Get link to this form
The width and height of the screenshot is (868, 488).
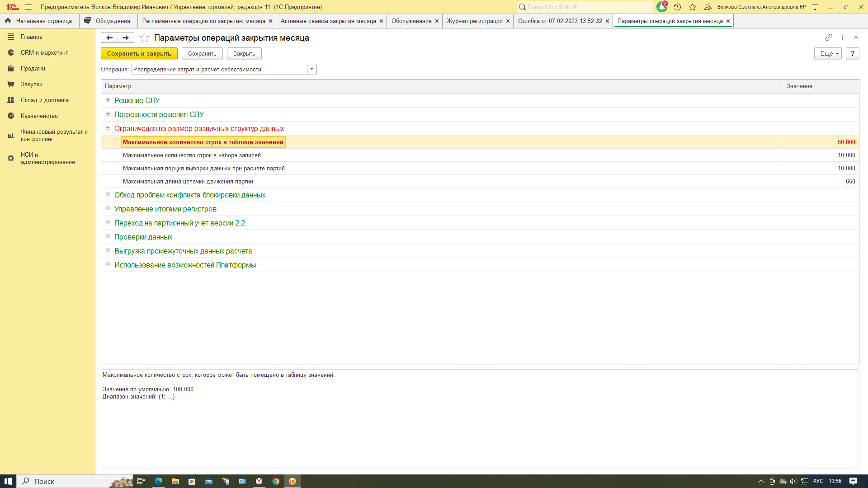tap(829, 37)
